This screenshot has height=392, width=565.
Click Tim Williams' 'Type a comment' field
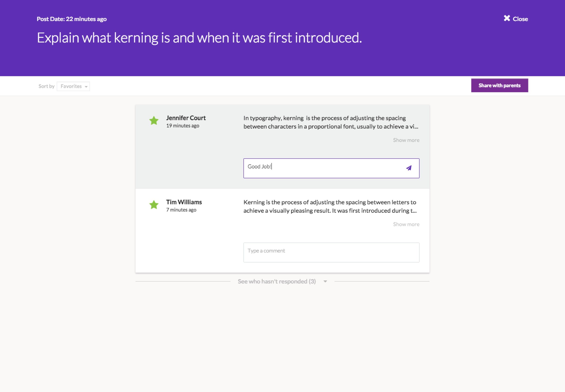point(331,252)
